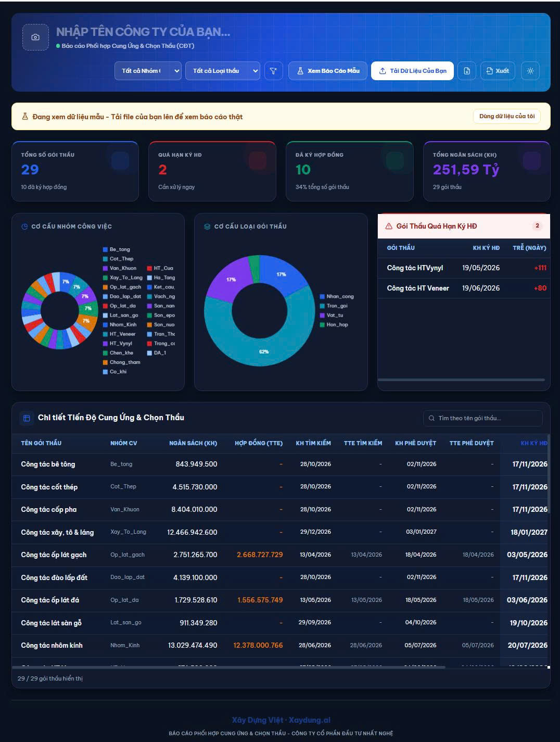Viewport: 560px width, 742px height.
Task: Toggle light theme with the sun icon
Action: pyautogui.click(x=530, y=71)
